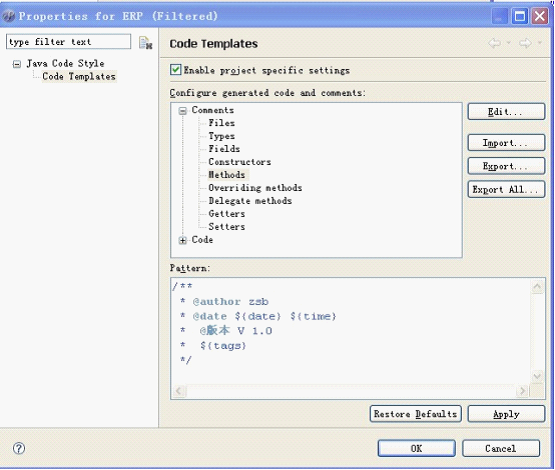Click Pattern horizontal scrollbar left arrow

point(179,391)
